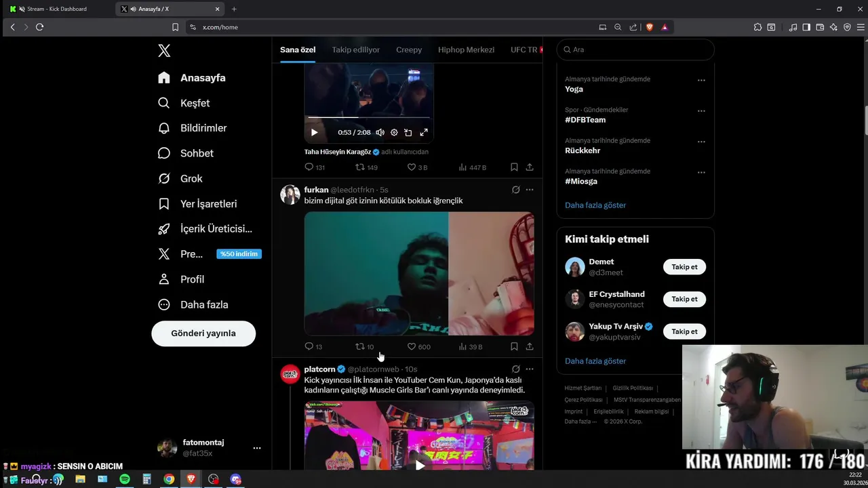The width and height of the screenshot is (868, 488).
Task: Open options for #DFBTeam trend
Action: 701,111
